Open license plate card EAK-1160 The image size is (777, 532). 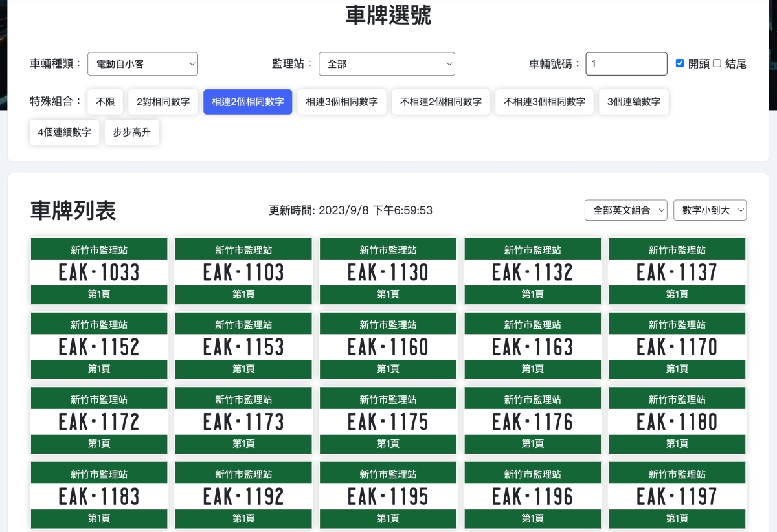point(388,347)
